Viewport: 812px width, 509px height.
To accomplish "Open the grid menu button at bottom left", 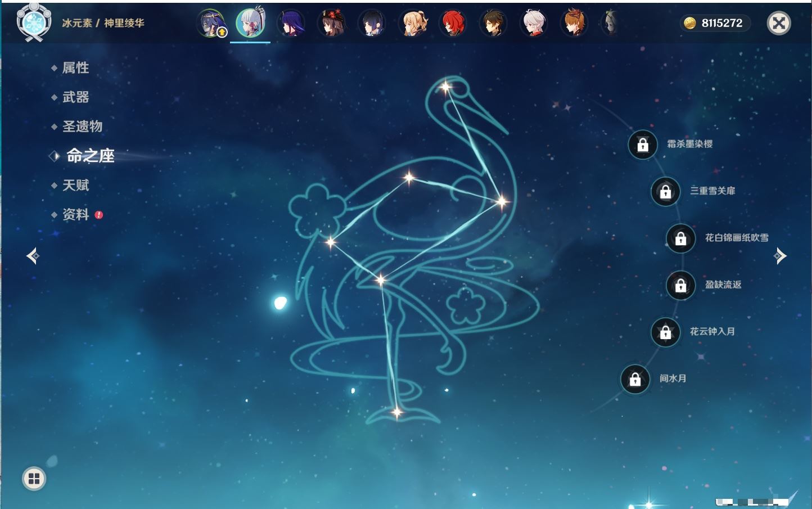I will point(34,479).
